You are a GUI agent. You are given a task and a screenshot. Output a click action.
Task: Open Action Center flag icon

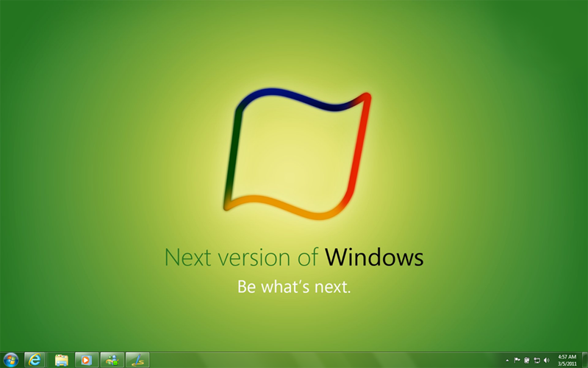[x=517, y=360]
